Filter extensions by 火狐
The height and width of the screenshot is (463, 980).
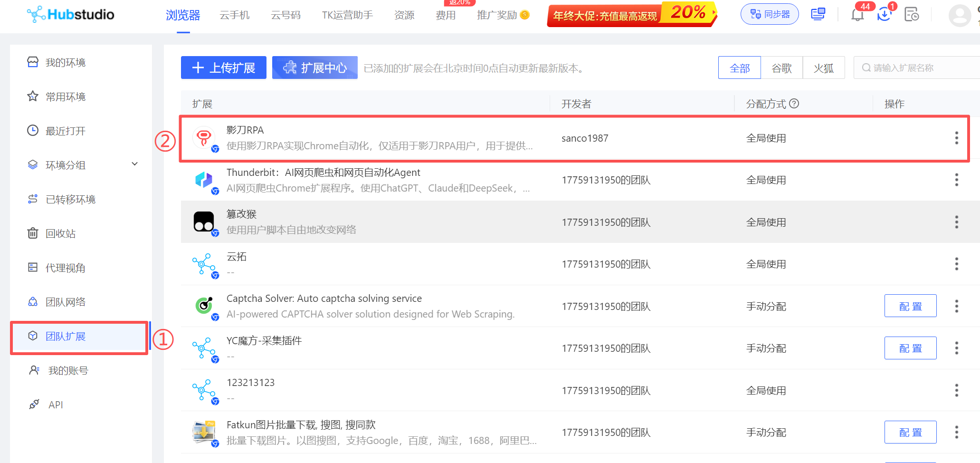click(x=824, y=68)
